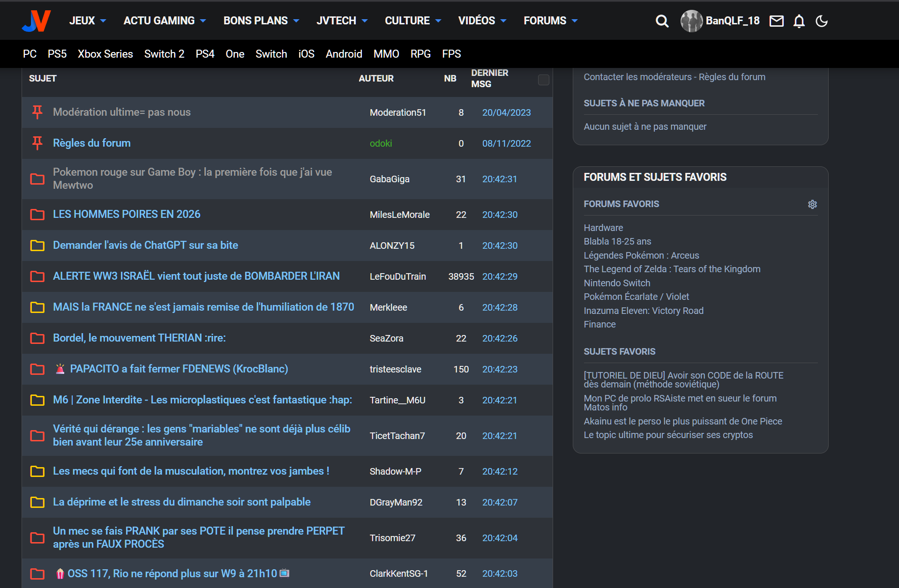Expand the BONS PLANS dropdown

coord(261,21)
